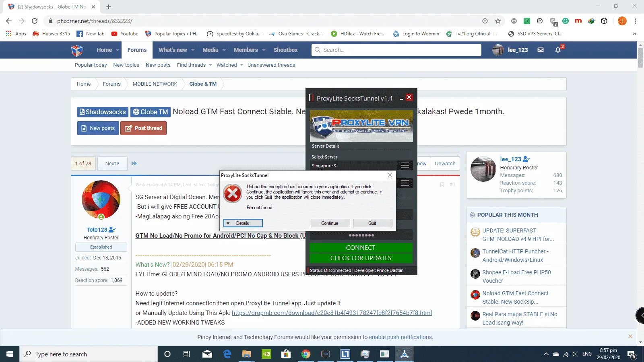Viewport: 644px width, 362px height.
Task: Show more bookmarks with the double chevron
Action: point(635,34)
